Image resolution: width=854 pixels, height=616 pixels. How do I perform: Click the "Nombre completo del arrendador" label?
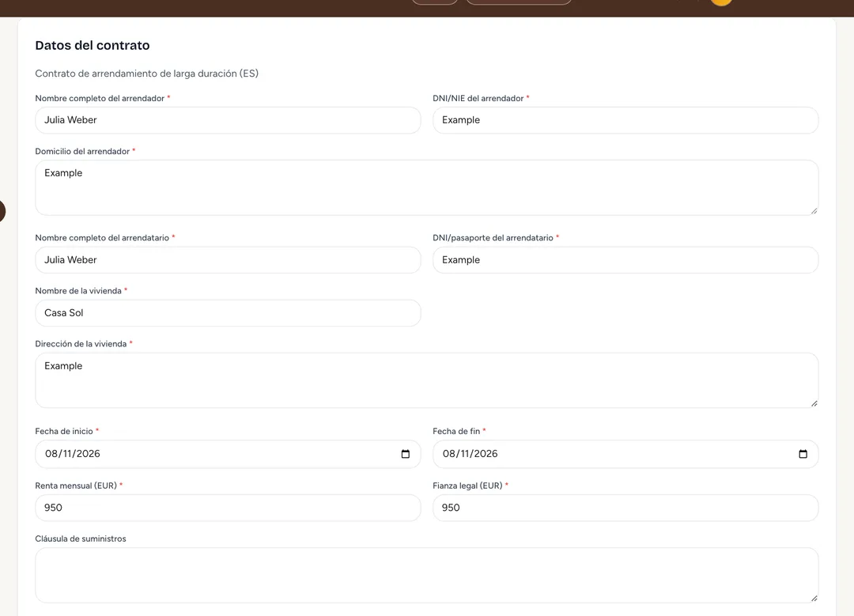(x=100, y=98)
